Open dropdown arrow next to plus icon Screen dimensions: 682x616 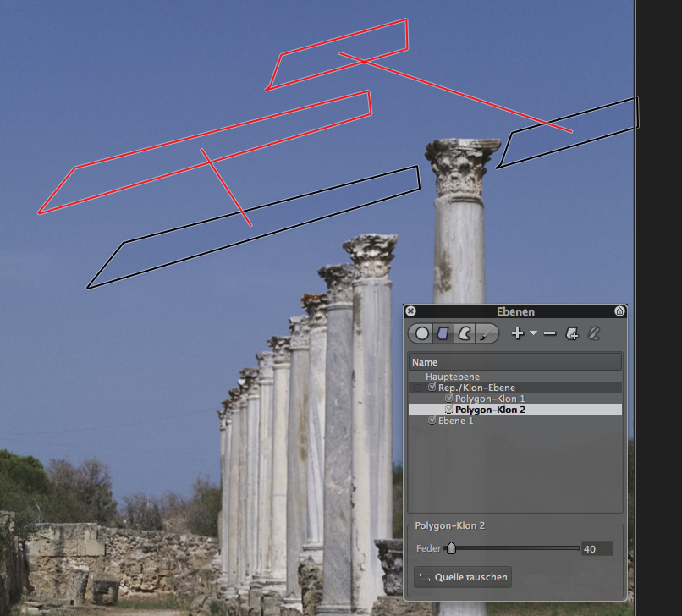click(533, 334)
